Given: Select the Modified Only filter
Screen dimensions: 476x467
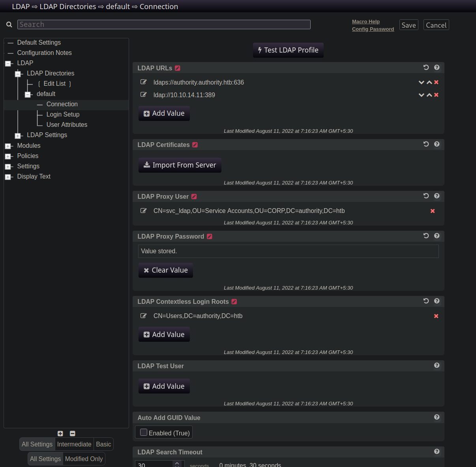Looking at the screenshot, I should 84,459.
